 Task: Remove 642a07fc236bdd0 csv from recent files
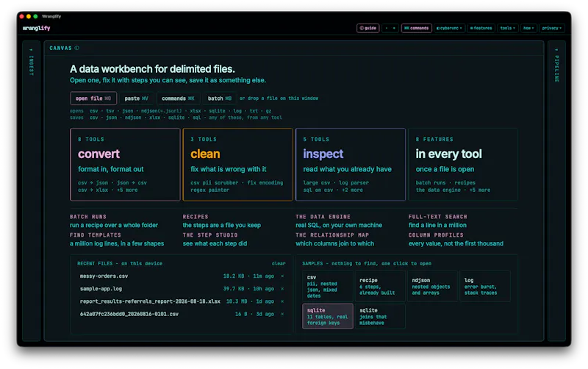(282, 314)
